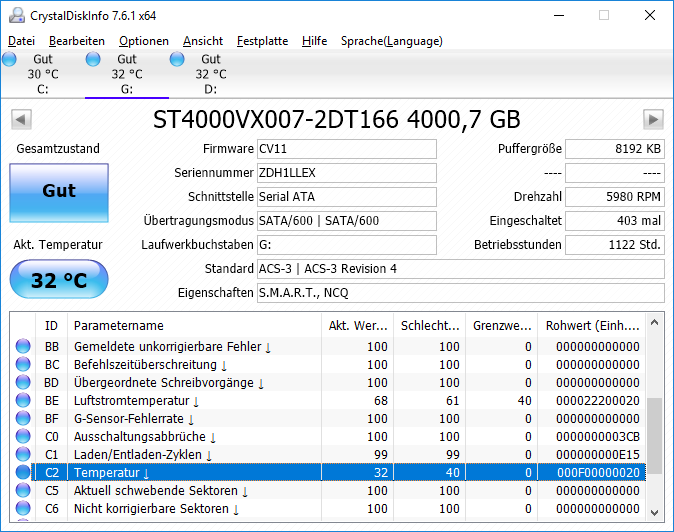This screenshot has height=532, width=674.
Task: Sort by the Rohwert column header
Action: [592, 326]
